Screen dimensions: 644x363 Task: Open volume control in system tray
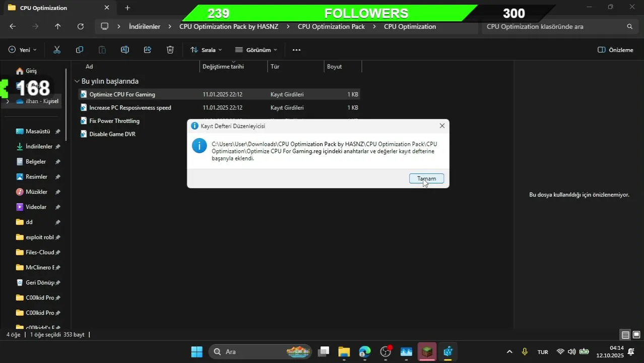pos(571,352)
